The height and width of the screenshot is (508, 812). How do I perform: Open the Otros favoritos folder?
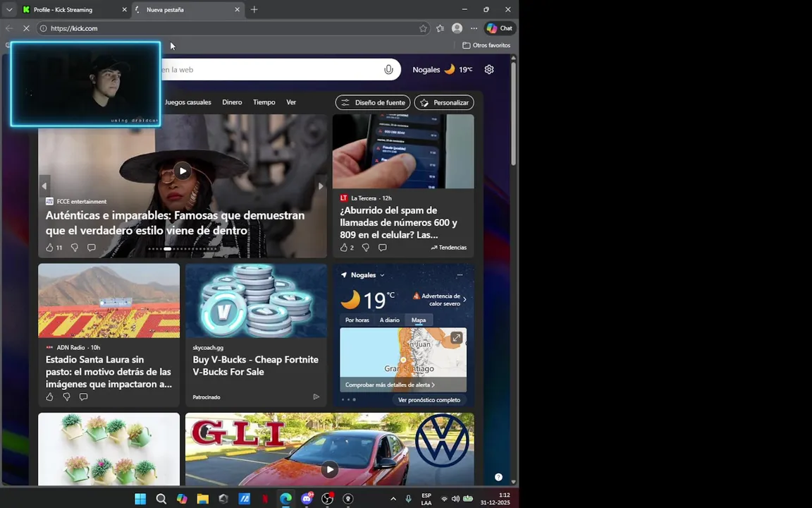486,45
